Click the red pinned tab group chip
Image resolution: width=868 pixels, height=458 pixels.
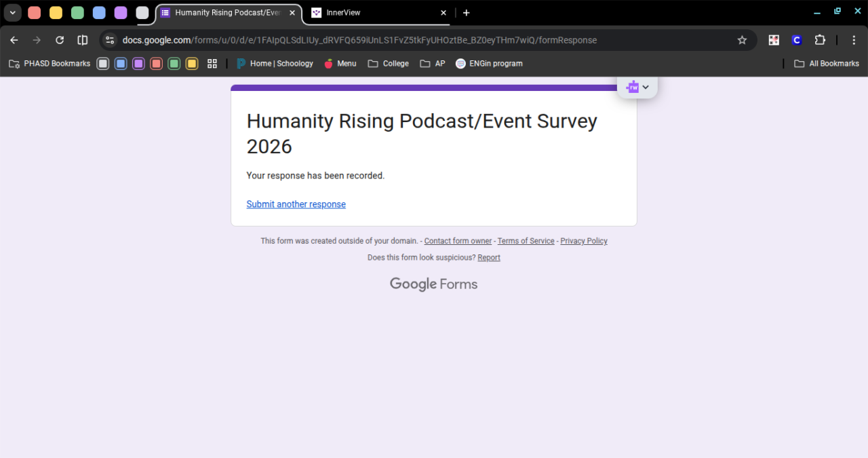pyautogui.click(x=34, y=13)
